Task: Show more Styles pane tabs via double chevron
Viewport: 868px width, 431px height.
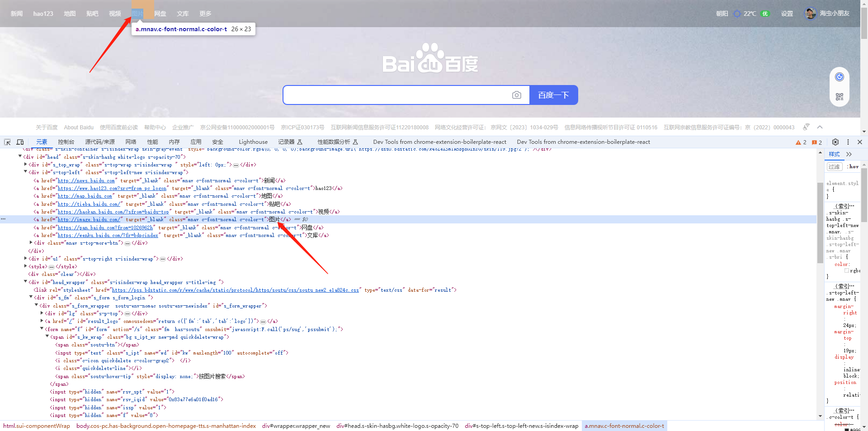Action: pos(849,154)
